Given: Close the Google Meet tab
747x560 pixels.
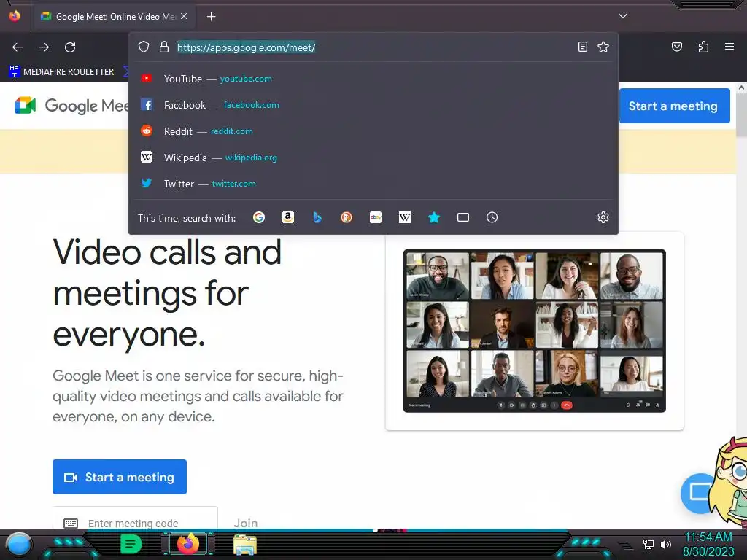Looking at the screenshot, I should [x=184, y=16].
